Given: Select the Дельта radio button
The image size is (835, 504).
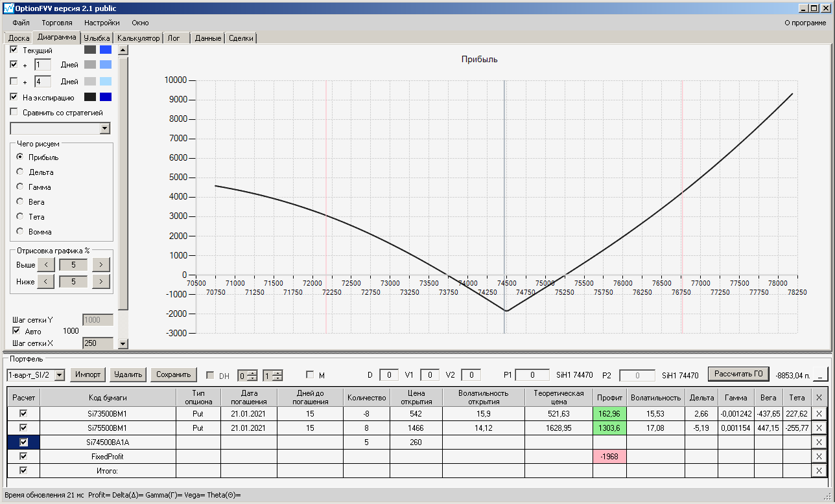Looking at the screenshot, I should click(20, 172).
